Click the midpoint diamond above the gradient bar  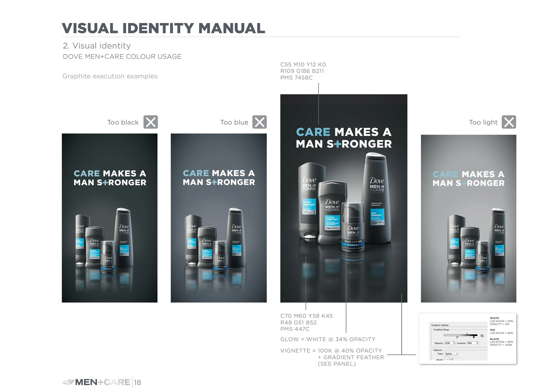click(467, 334)
